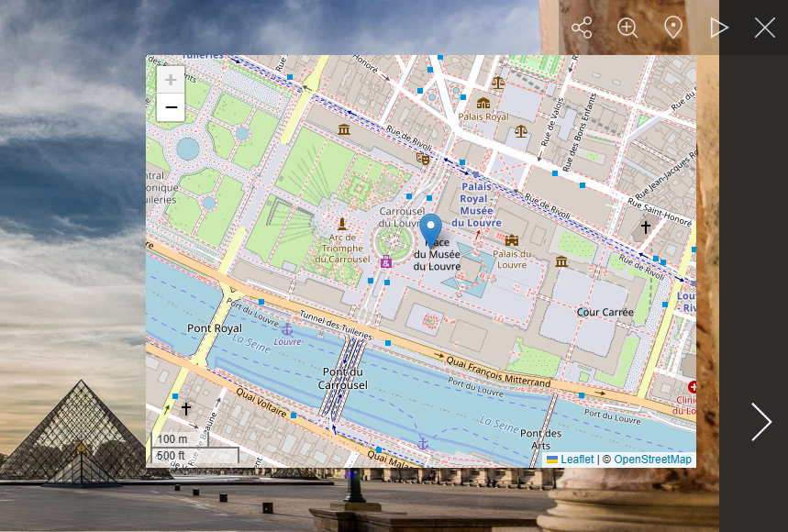788x532 pixels.
Task: Click the purple icon below the Carrousel roundabout
Action: [x=386, y=261]
